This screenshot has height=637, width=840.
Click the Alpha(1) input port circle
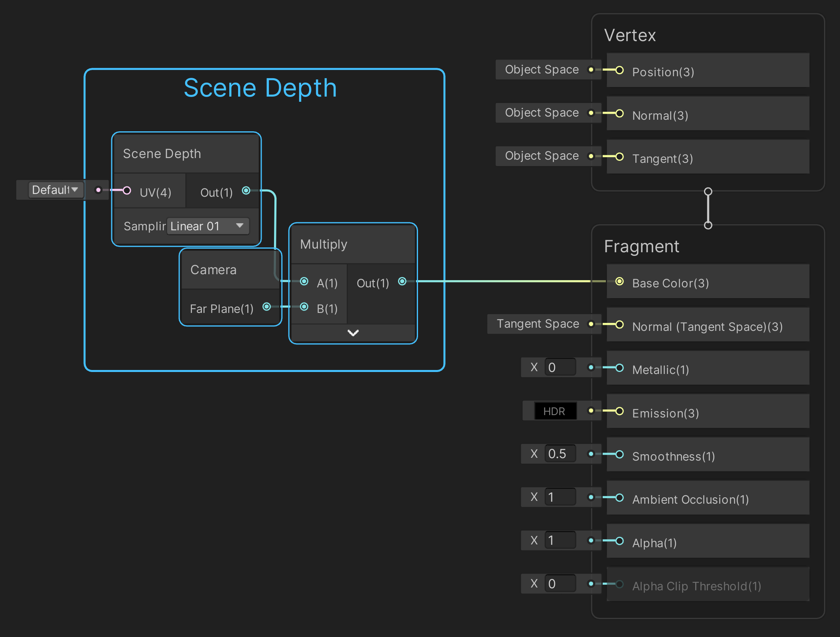[619, 541]
